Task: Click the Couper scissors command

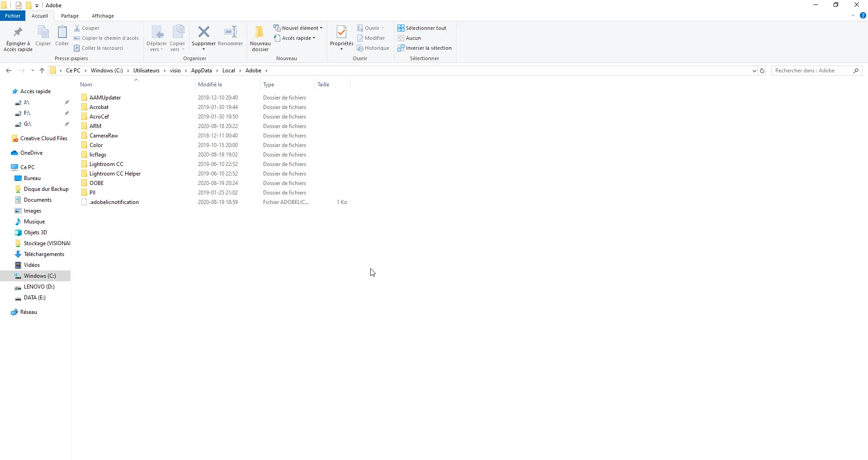Action: [87, 28]
